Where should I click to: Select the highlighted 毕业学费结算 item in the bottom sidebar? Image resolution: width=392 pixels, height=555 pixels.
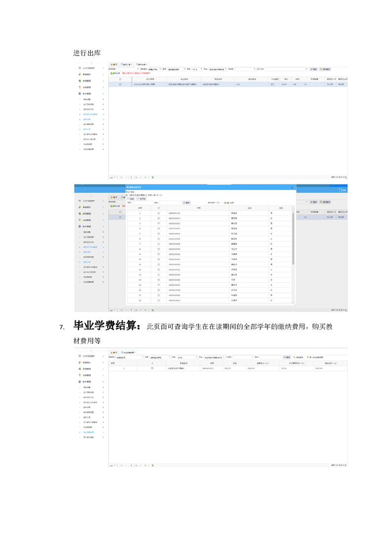click(x=88, y=432)
